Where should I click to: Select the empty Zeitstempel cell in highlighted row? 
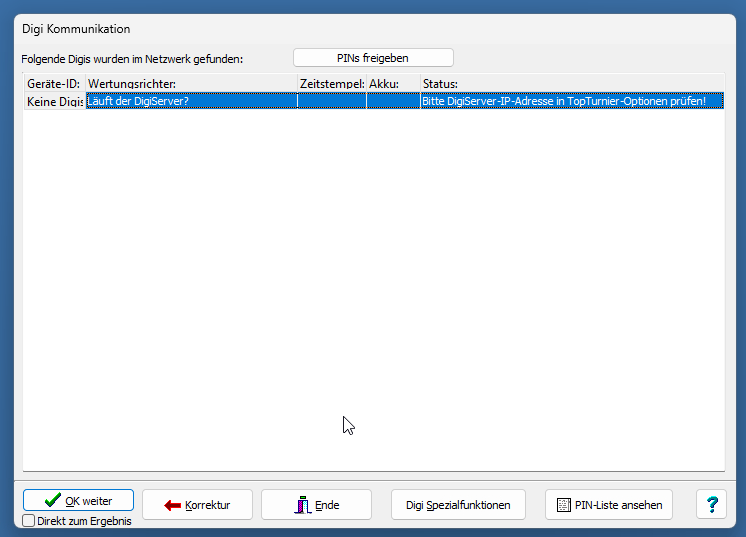(331, 101)
